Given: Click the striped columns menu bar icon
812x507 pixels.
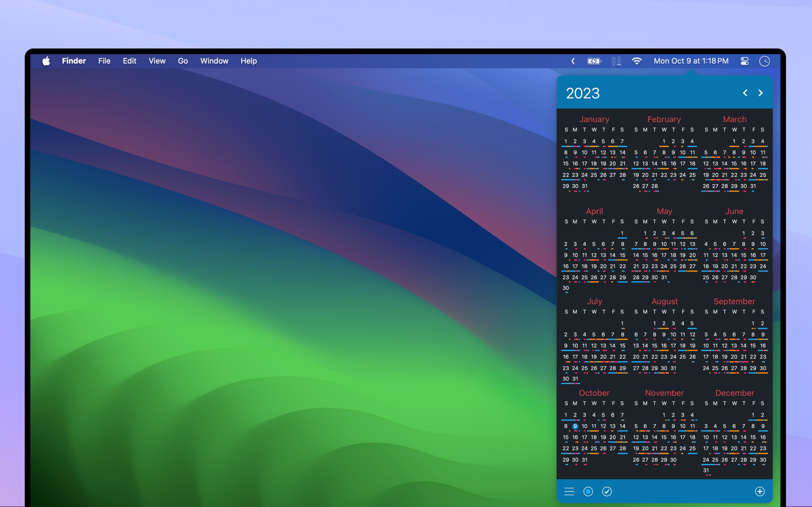Looking at the screenshot, I should click(616, 61).
